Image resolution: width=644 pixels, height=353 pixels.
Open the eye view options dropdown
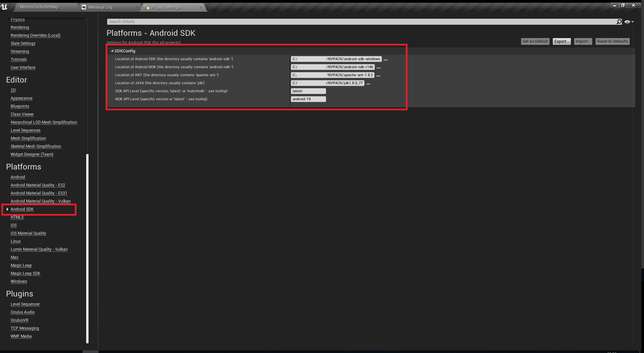coord(629,21)
